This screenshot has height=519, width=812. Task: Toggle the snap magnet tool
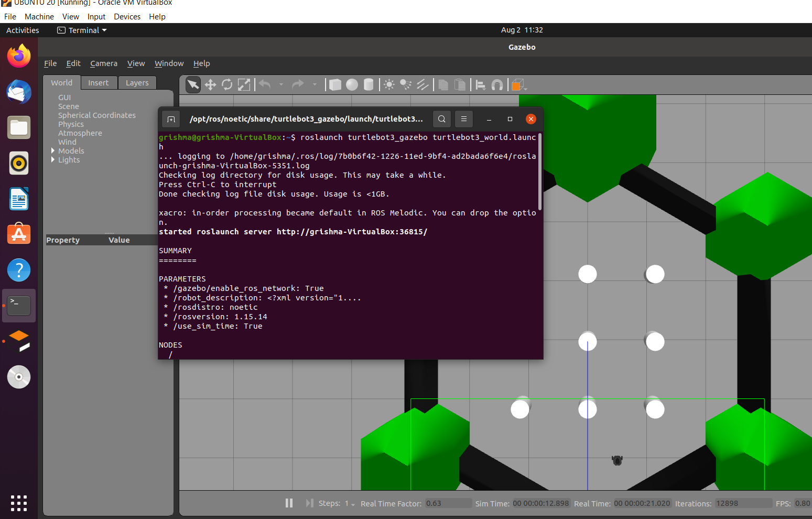497,84
